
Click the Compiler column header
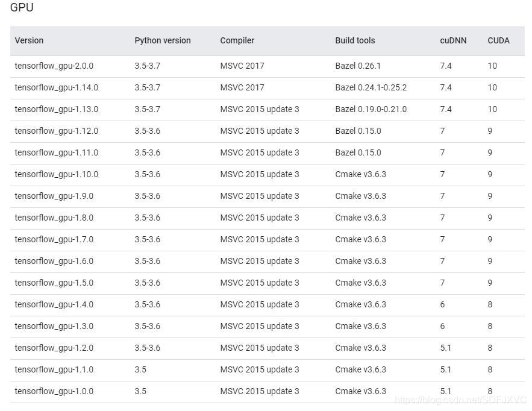[x=237, y=40]
